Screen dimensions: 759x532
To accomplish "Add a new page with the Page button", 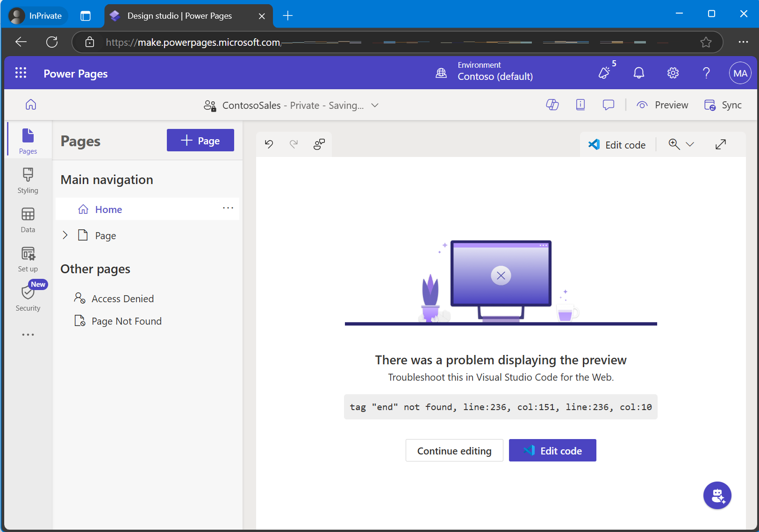I will click(x=200, y=140).
